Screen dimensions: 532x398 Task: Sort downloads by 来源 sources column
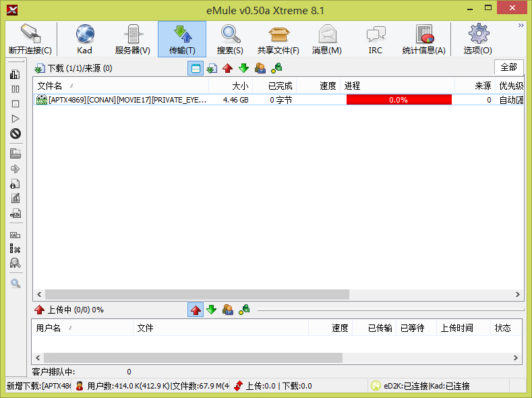(475, 86)
